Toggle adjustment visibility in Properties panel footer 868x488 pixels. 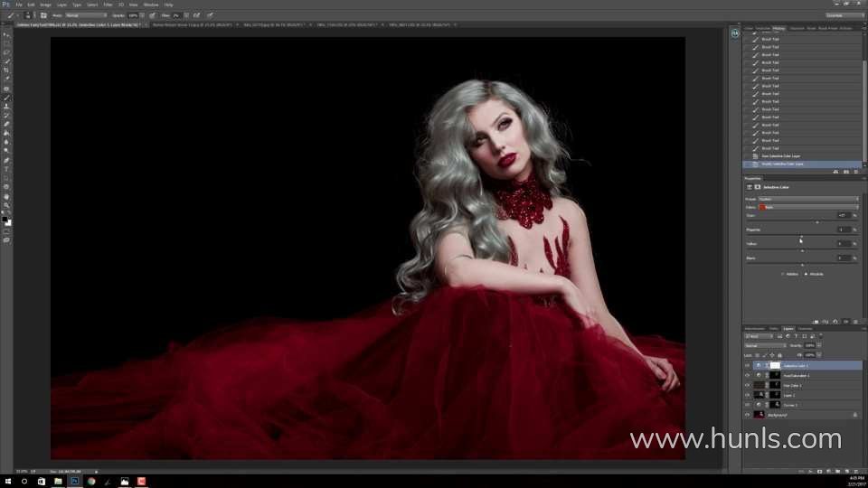pos(845,321)
